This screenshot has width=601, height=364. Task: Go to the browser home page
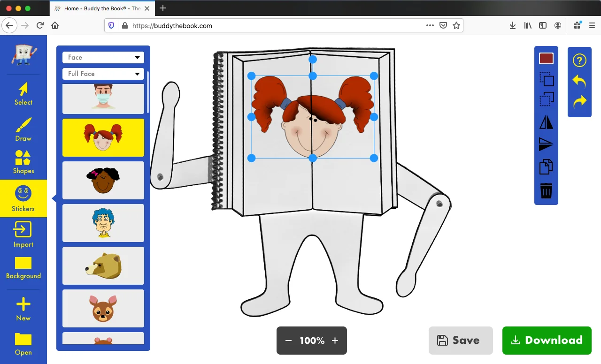coord(55,26)
